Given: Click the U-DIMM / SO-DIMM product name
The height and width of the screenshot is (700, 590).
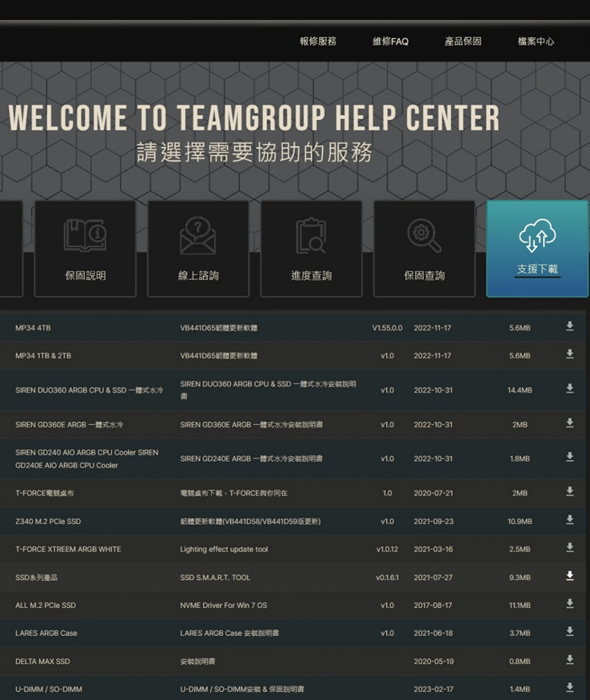Looking at the screenshot, I should 48,690.
